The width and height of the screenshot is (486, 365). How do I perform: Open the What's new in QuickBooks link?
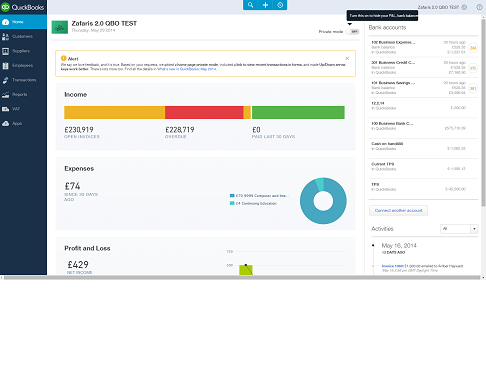(187, 69)
